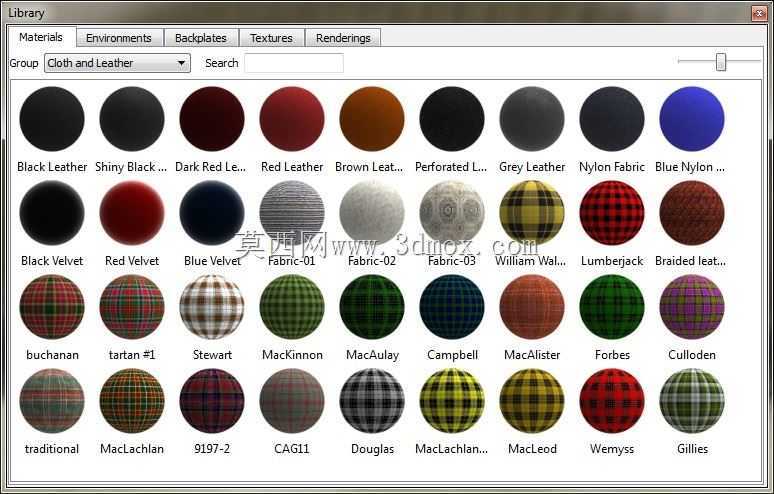Viewport: 774px width, 494px height.
Task: Select Blue Velvet material
Action: click(212, 213)
